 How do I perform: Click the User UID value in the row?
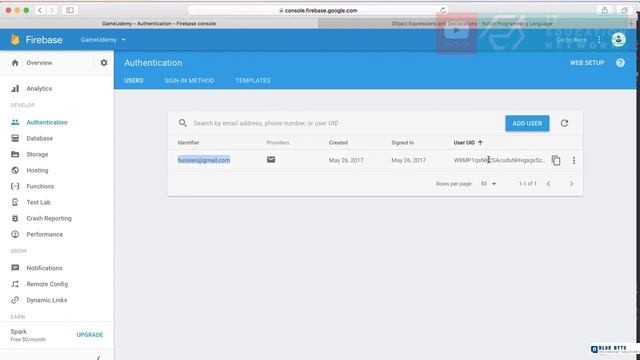(499, 160)
